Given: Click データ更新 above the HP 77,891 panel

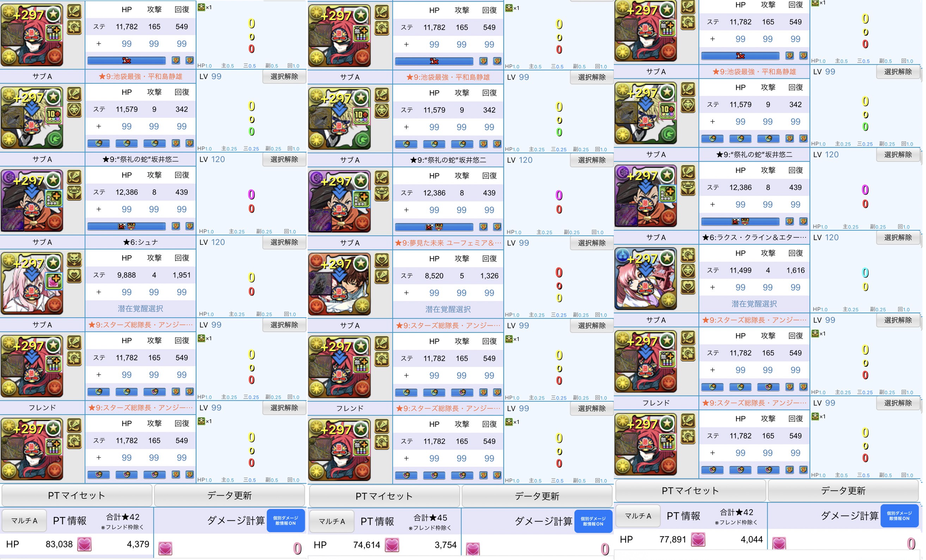Looking at the screenshot, I should pyautogui.click(x=843, y=491).
